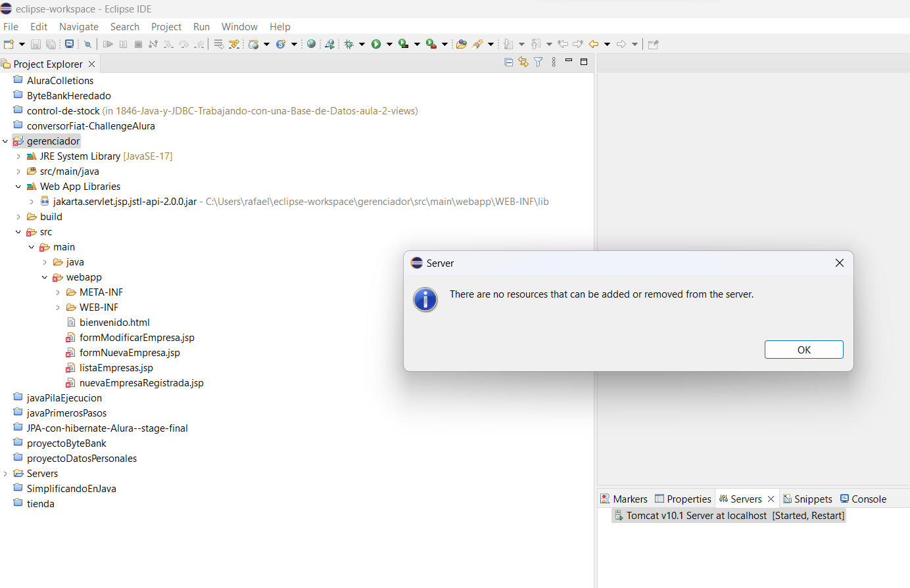The image size is (910, 588).
Task: Click the Save All icon
Action: point(51,44)
